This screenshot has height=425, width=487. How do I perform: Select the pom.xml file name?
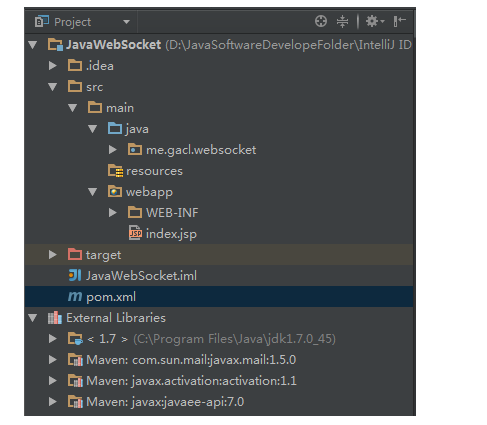pyautogui.click(x=111, y=297)
